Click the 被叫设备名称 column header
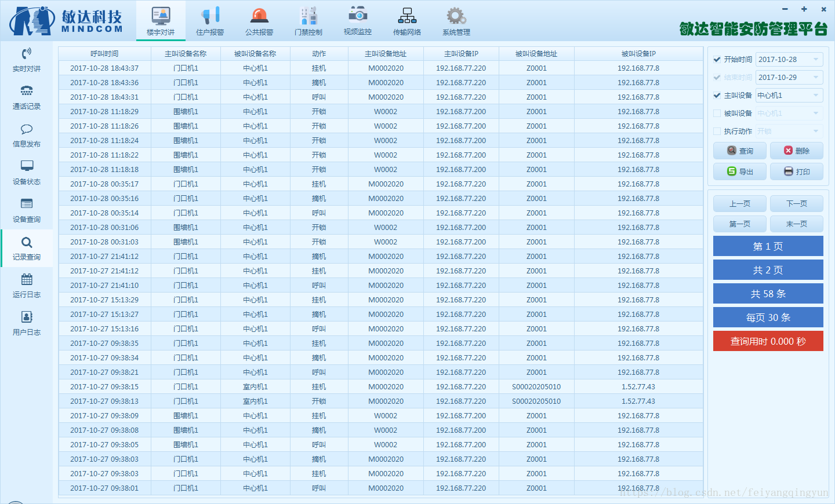Viewport: 835px width, 504px height. (255, 53)
